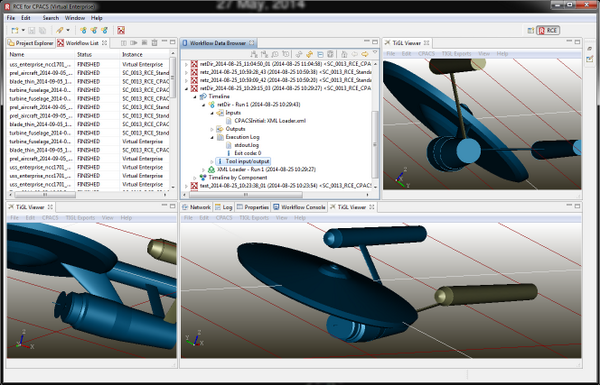Open the File menu in main menu bar
Image resolution: width=600 pixels, height=385 pixels.
(x=11, y=18)
